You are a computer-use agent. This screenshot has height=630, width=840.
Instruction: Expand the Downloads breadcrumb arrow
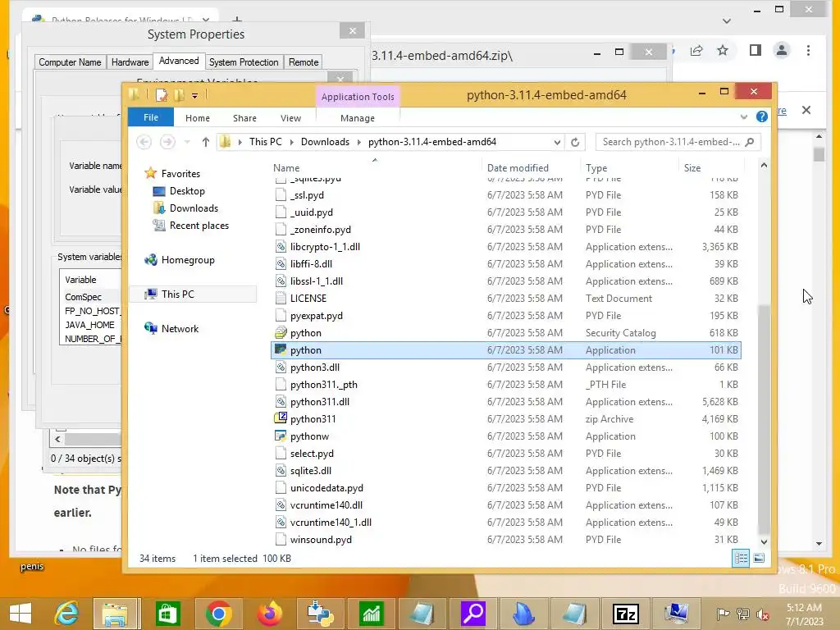[358, 142]
